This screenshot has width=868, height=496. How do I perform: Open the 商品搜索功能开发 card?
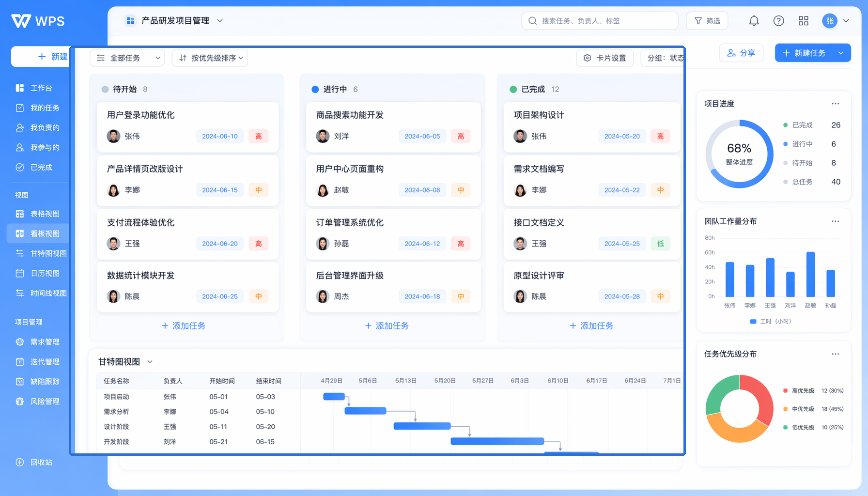coord(393,127)
